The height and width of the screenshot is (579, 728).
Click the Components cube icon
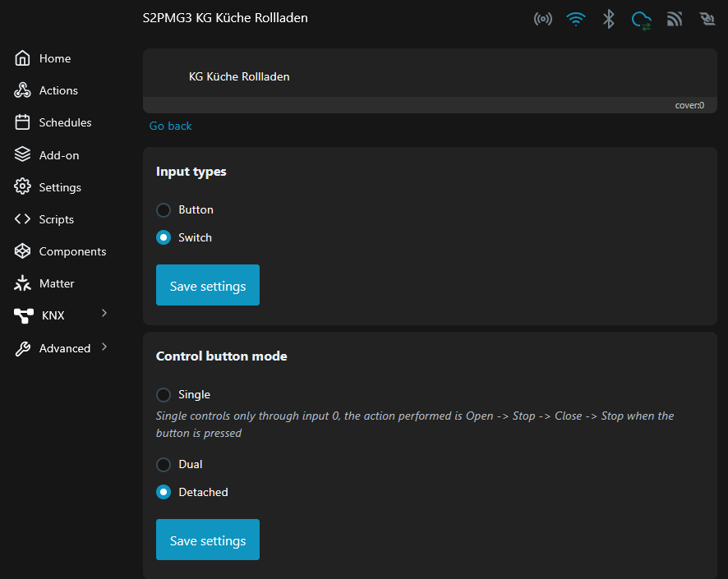23,251
